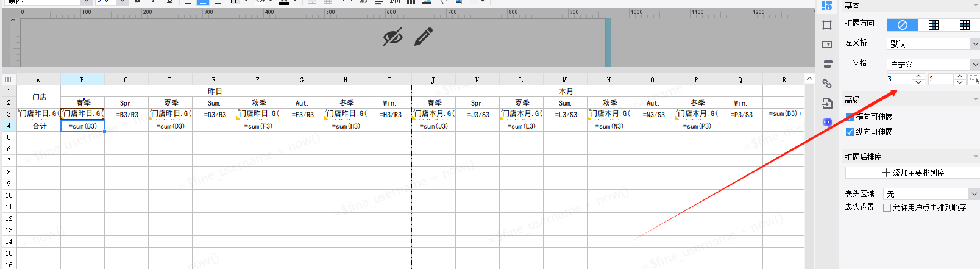980x269 pixels.
Task: Enable 允许用户点击排列顺序 checkbox
Action: click(x=887, y=207)
